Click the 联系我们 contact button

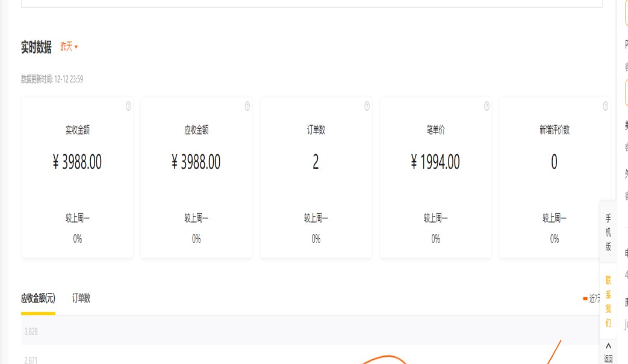pyautogui.click(x=608, y=301)
